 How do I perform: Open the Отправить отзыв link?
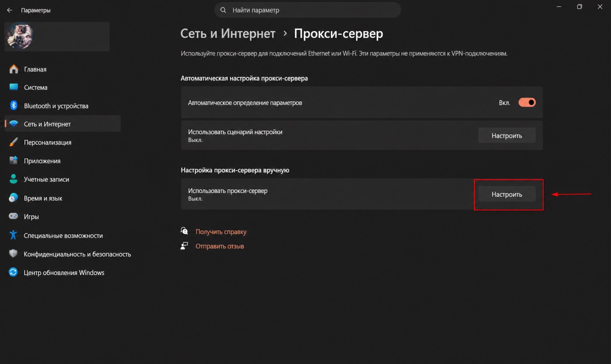(x=220, y=246)
